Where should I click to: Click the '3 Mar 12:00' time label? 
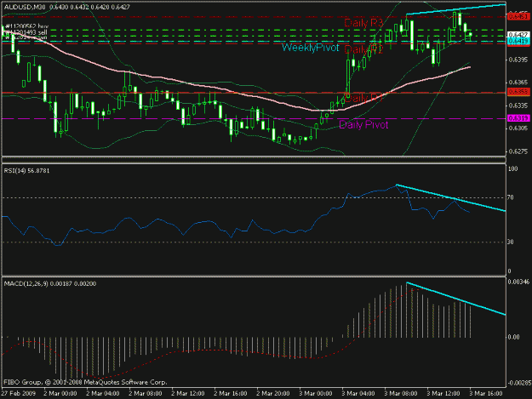click(443, 393)
